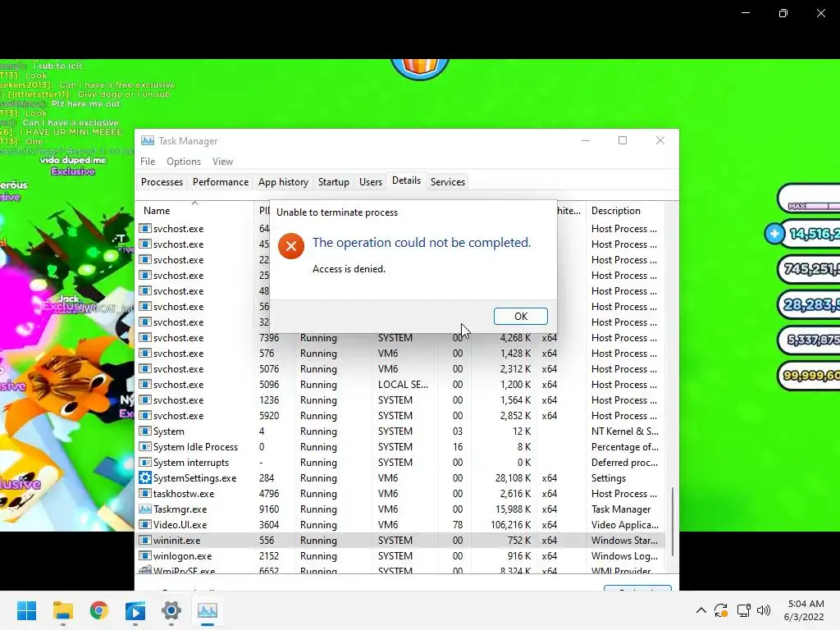Click the wininit.exe process icon

144,540
